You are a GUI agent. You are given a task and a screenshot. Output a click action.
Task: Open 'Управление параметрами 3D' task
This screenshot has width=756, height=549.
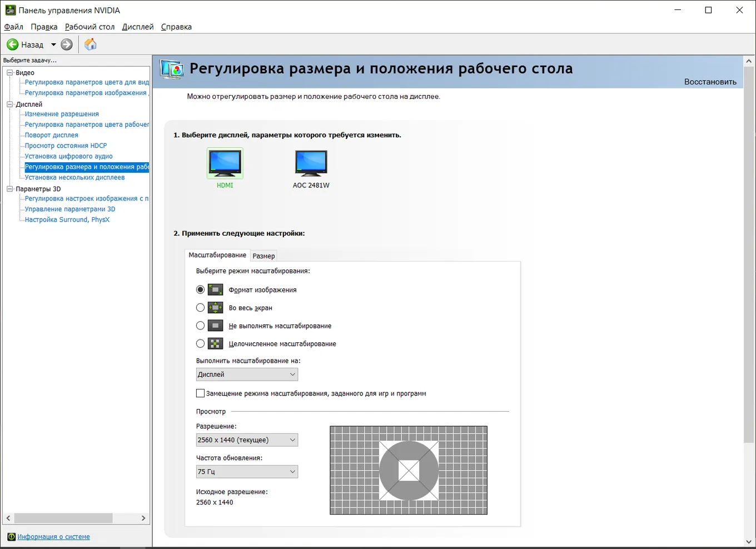(70, 209)
